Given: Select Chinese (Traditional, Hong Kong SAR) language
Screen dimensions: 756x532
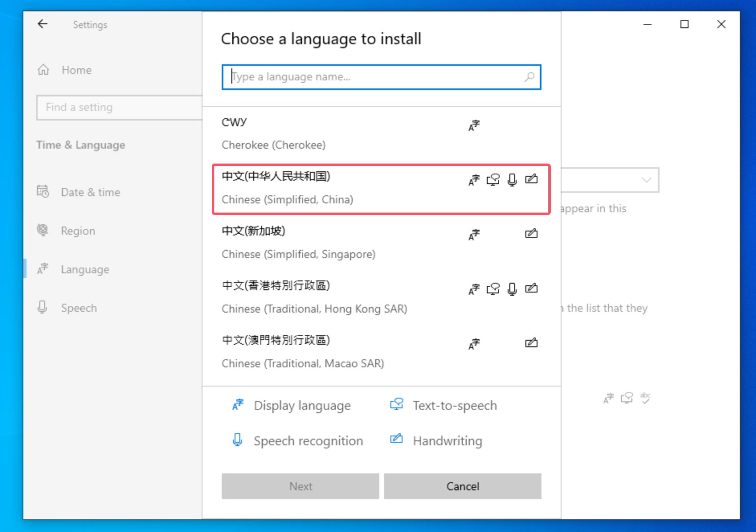Looking at the screenshot, I should [314, 297].
